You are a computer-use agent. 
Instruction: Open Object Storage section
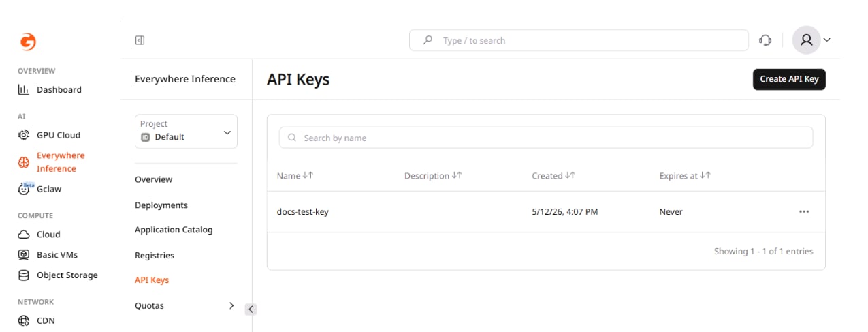[x=58, y=275]
